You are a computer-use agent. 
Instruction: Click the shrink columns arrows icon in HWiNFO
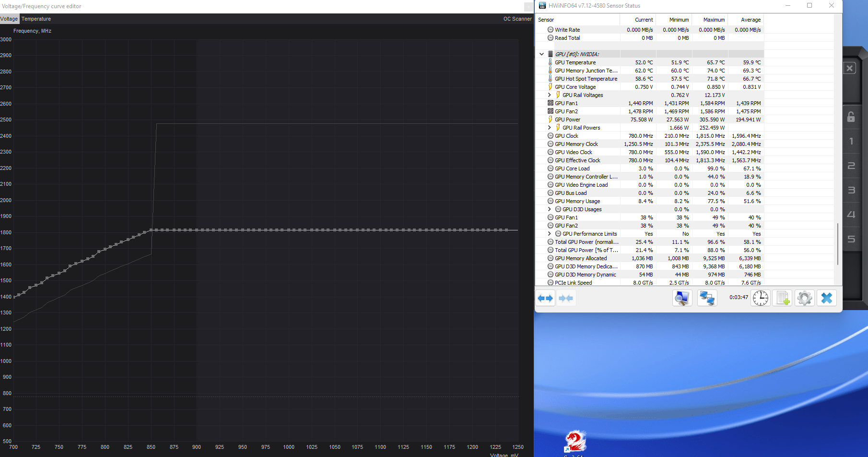pyautogui.click(x=566, y=298)
